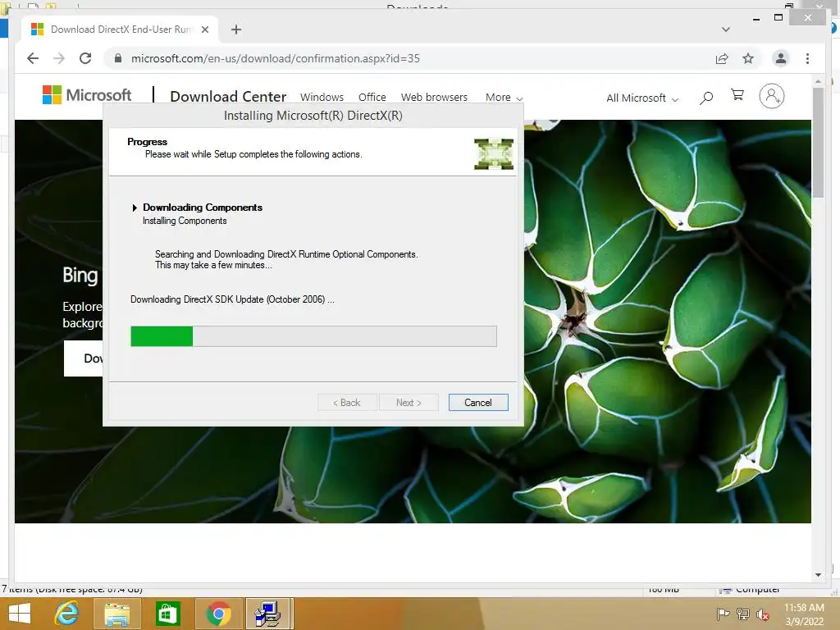Open network status tray icon

point(743,614)
